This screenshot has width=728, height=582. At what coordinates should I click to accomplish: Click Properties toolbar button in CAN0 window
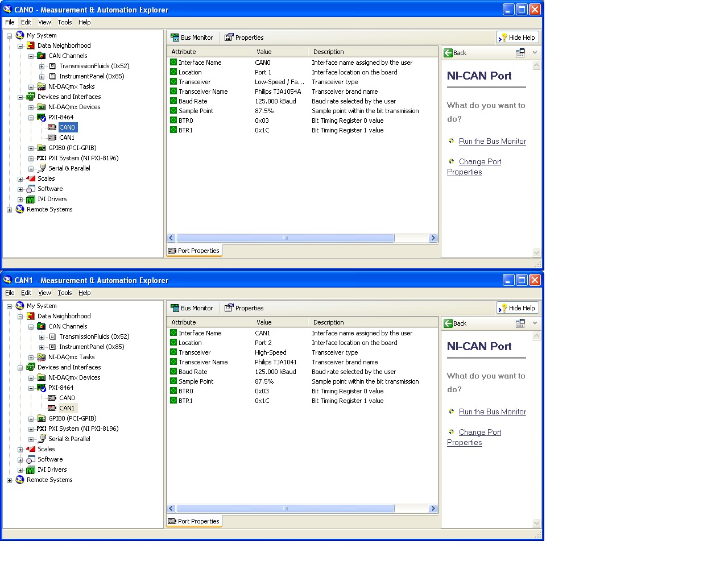tap(244, 38)
